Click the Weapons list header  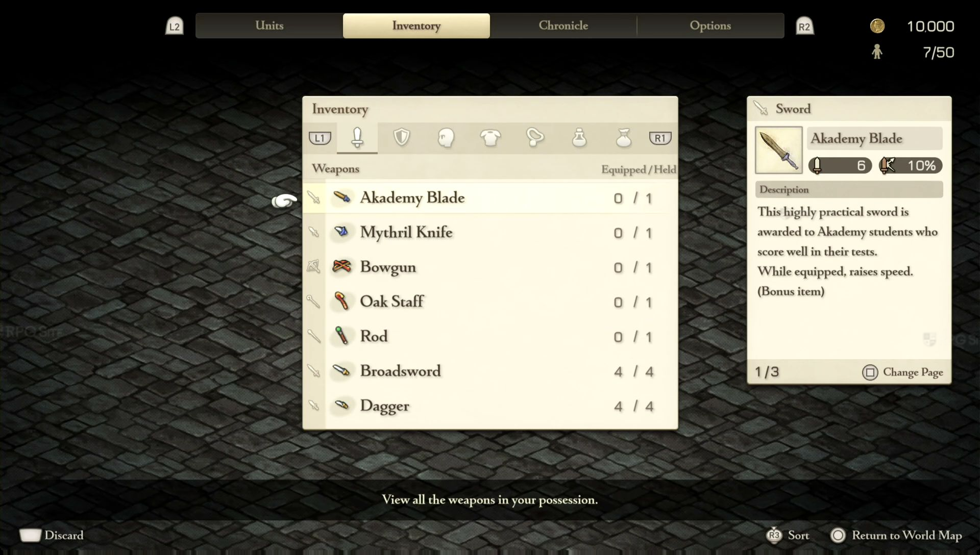pyautogui.click(x=336, y=169)
